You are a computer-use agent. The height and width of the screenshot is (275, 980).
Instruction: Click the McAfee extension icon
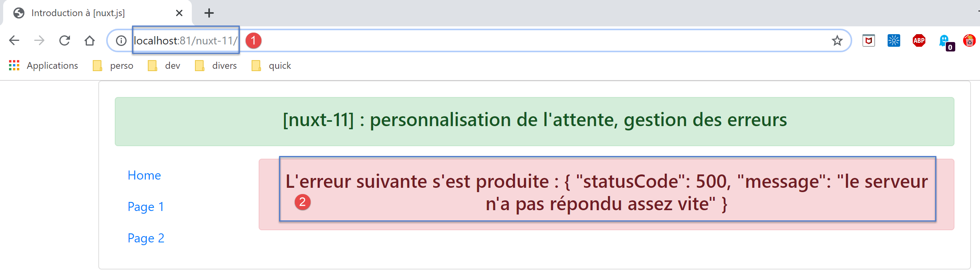pyautogui.click(x=868, y=40)
